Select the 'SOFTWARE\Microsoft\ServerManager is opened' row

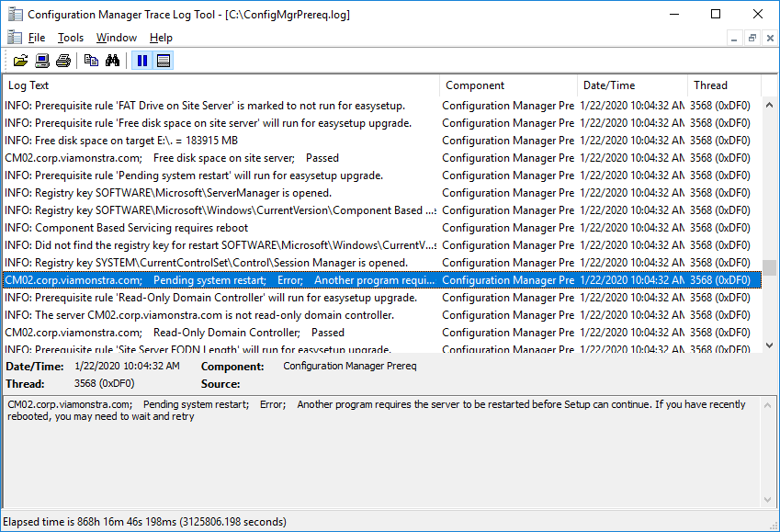click(x=382, y=193)
